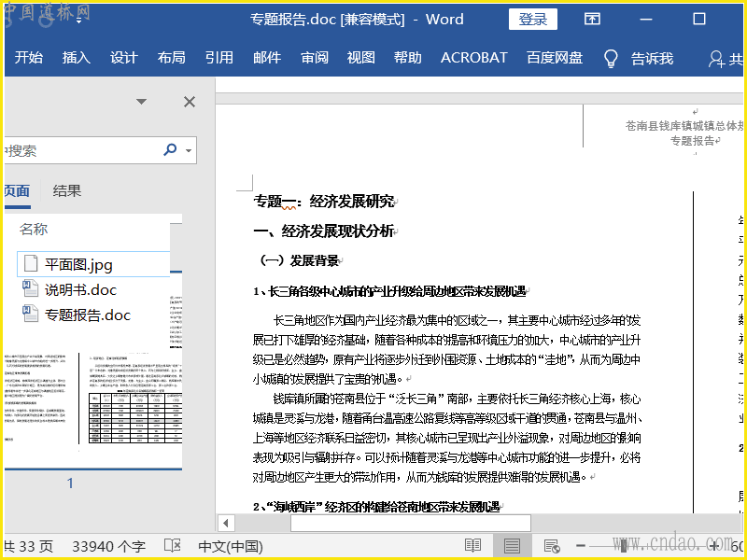Viewport: 747px width, 560px height.
Task: Switch to read mode view in status bar
Action: tap(473, 545)
